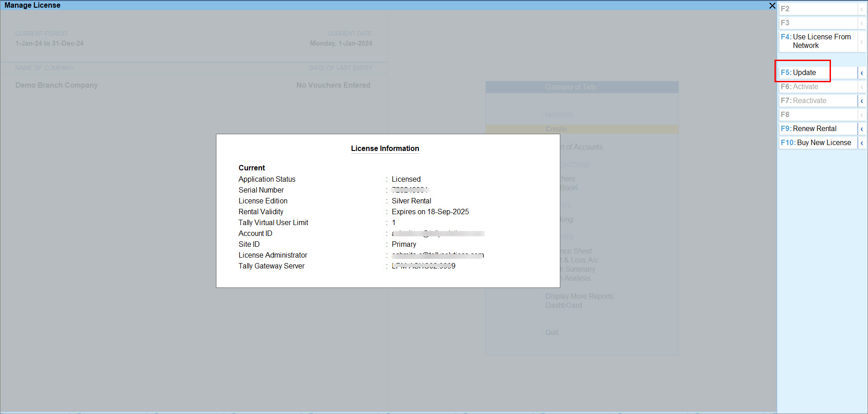Click the License Edition label
Image resolution: width=868 pixels, height=414 pixels.
263,201
